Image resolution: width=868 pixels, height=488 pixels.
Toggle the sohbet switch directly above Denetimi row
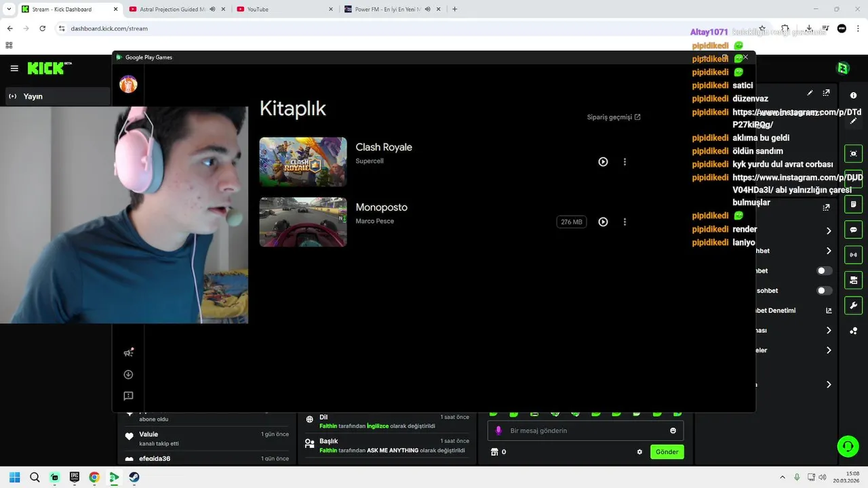[x=824, y=291]
